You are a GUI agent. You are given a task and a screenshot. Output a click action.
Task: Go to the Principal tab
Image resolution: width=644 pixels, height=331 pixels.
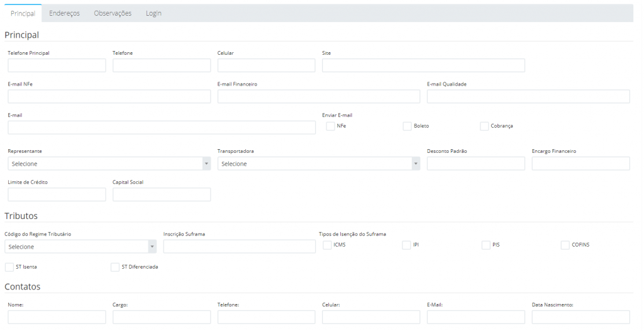pos(23,13)
